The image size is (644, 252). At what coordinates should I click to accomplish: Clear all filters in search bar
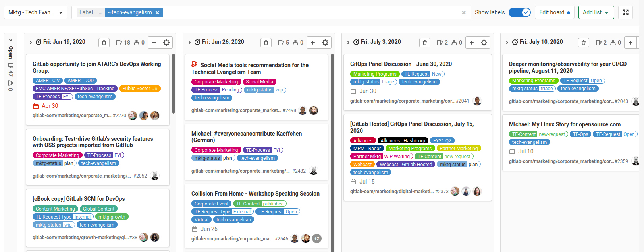coord(463,13)
